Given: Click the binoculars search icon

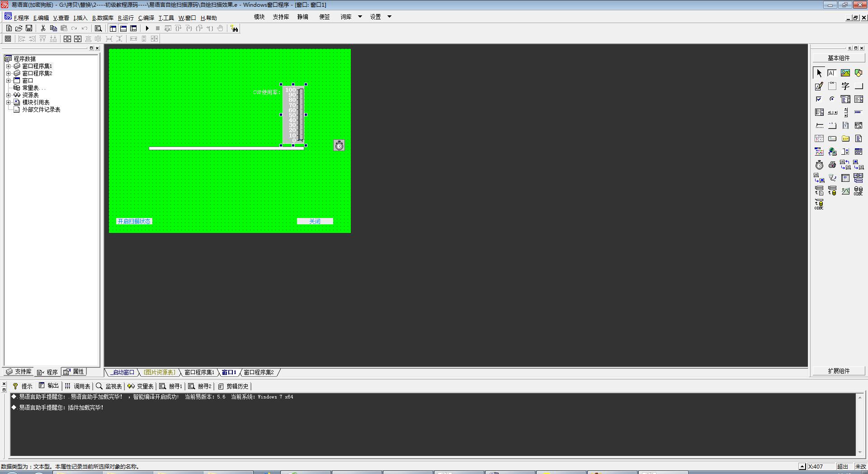Looking at the screenshot, I should click(234, 28).
